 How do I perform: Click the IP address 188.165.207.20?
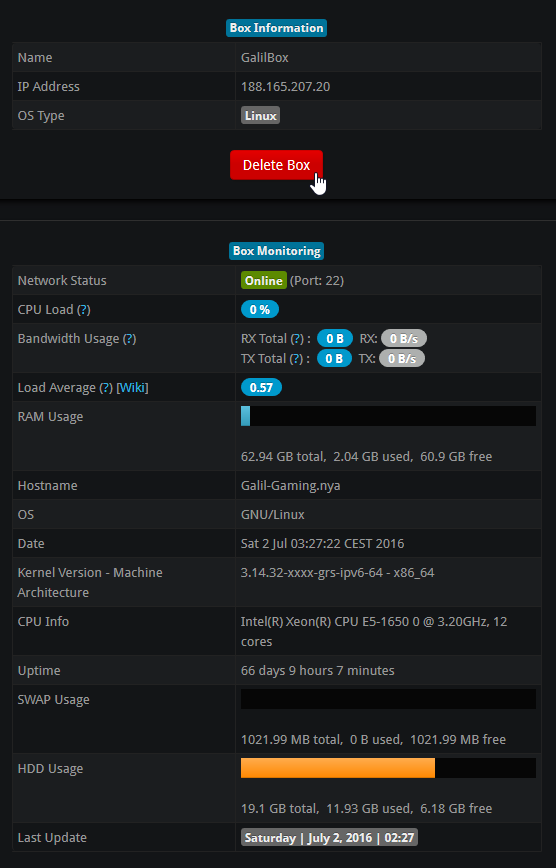(x=285, y=86)
